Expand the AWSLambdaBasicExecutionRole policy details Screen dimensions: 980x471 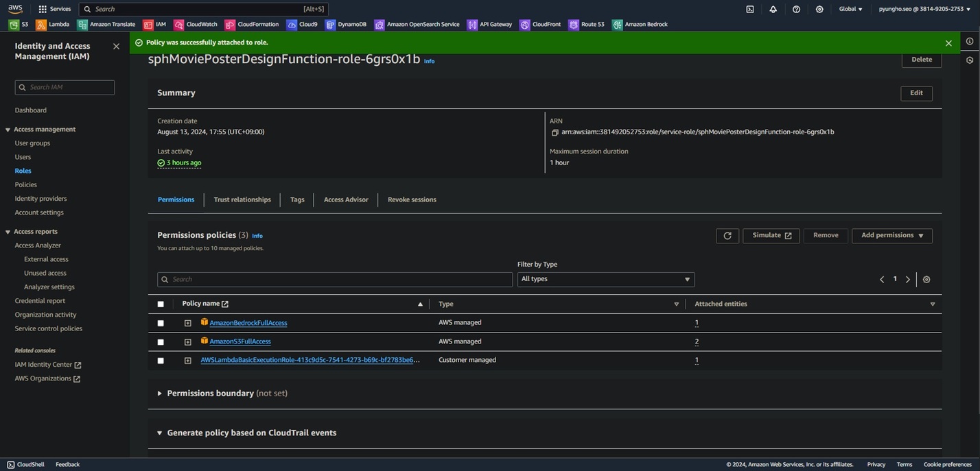[187, 361]
